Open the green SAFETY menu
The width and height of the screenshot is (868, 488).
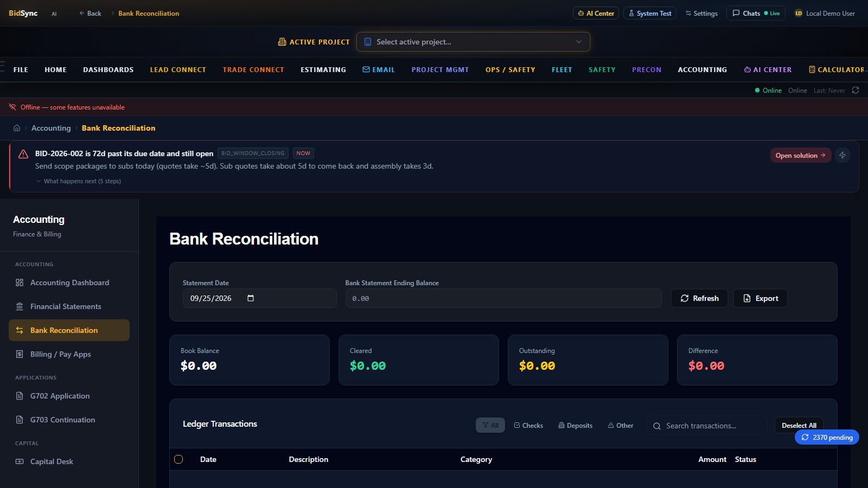602,69
